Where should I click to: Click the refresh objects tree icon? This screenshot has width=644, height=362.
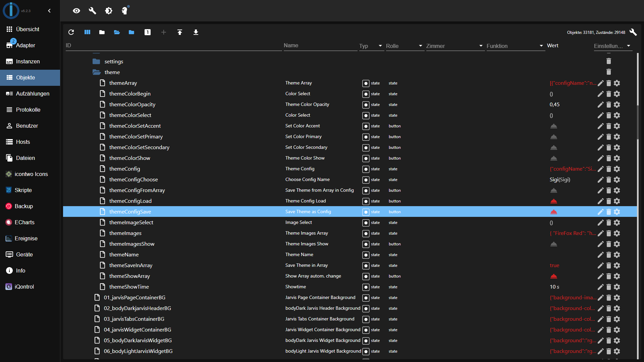pyautogui.click(x=71, y=32)
